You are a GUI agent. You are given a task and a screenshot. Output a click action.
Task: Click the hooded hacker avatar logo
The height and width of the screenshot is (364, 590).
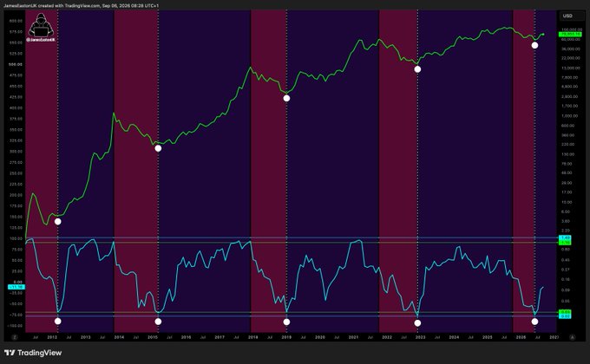(x=41, y=25)
